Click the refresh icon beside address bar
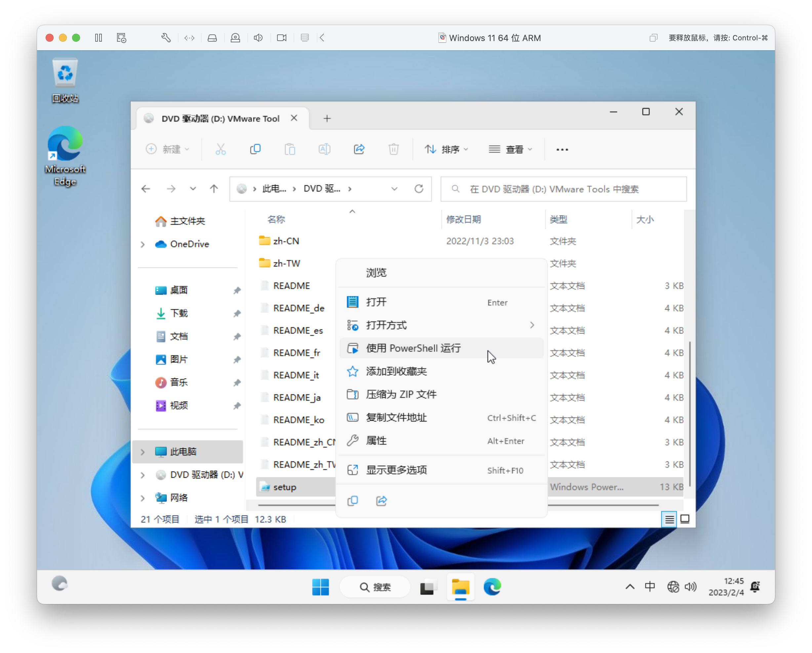This screenshot has height=653, width=812. click(x=419, y=189)
